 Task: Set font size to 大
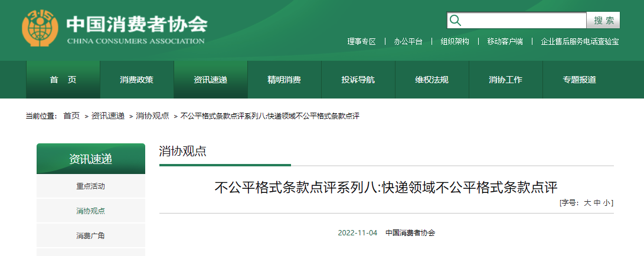tap(587, 203)
